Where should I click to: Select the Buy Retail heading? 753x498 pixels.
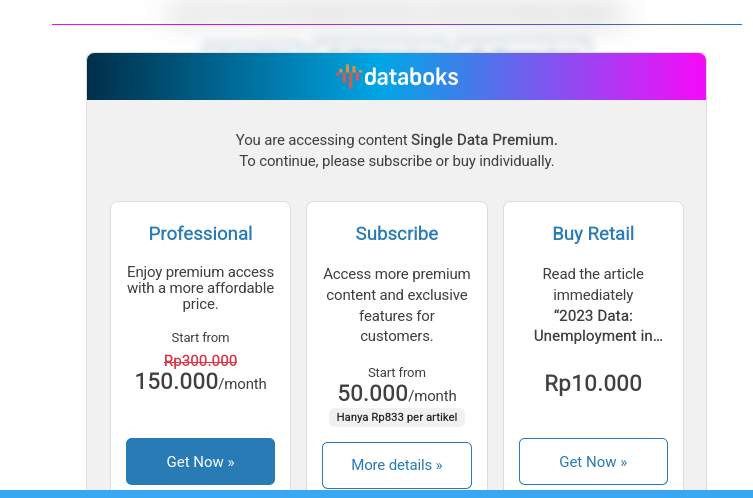pos(593,234)
